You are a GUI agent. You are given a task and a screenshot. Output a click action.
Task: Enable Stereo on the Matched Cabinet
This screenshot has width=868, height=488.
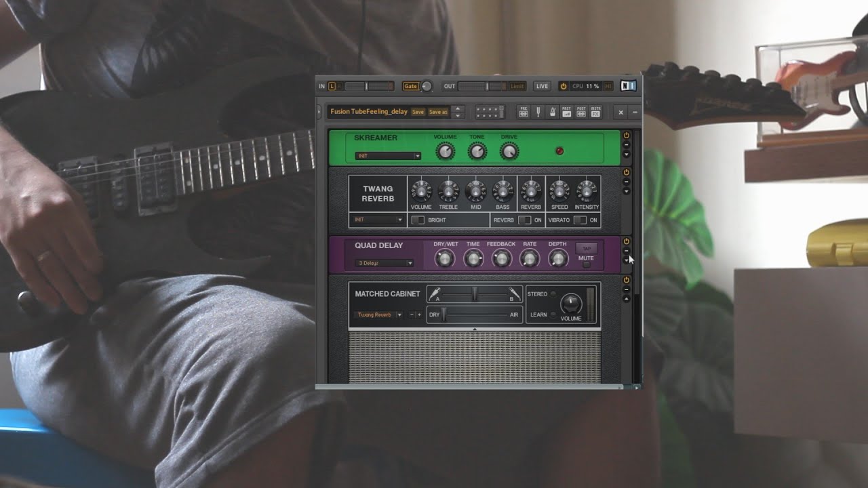tap(553, 294)
